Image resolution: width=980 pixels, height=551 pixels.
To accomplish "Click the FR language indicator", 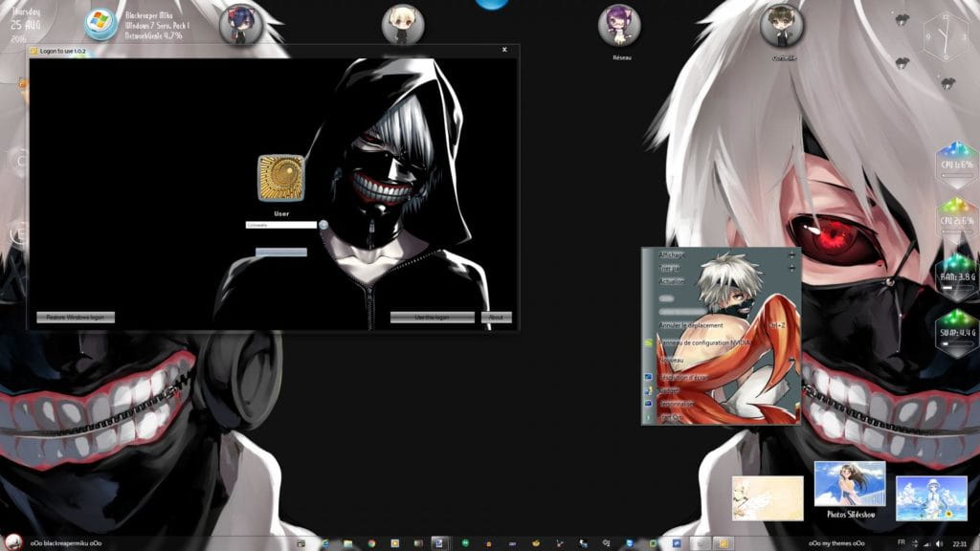I will pos(902,542).
